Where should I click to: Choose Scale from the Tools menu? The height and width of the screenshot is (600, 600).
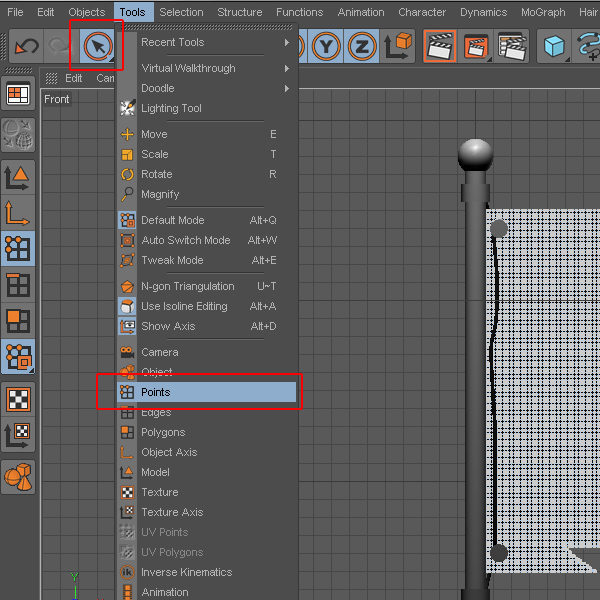click(207, 154)
